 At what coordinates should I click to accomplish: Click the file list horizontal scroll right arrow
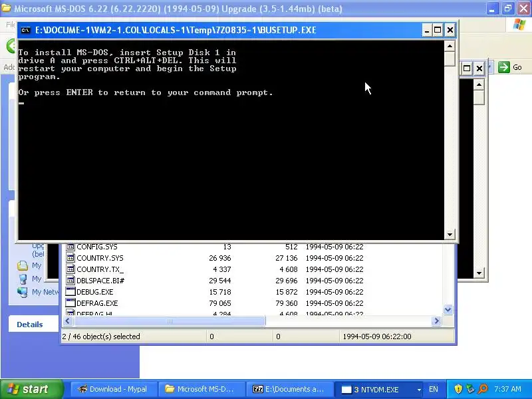click(x=436, y=321)
